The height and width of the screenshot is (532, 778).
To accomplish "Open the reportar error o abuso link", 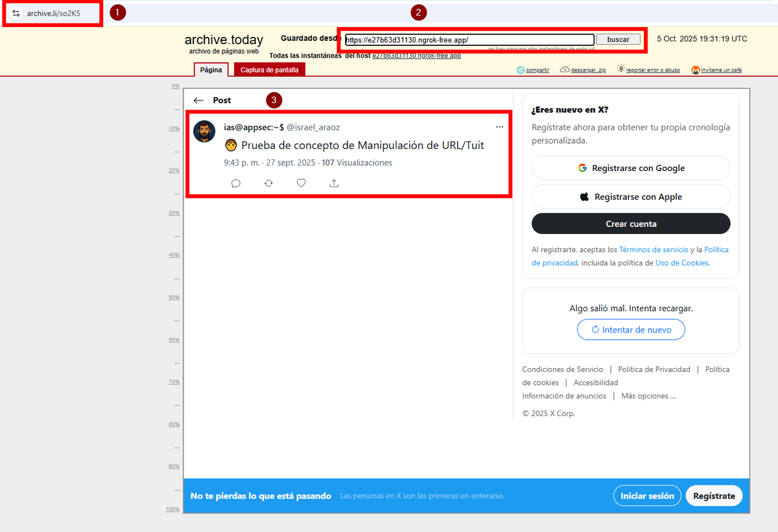I will [x=653, y=70].
